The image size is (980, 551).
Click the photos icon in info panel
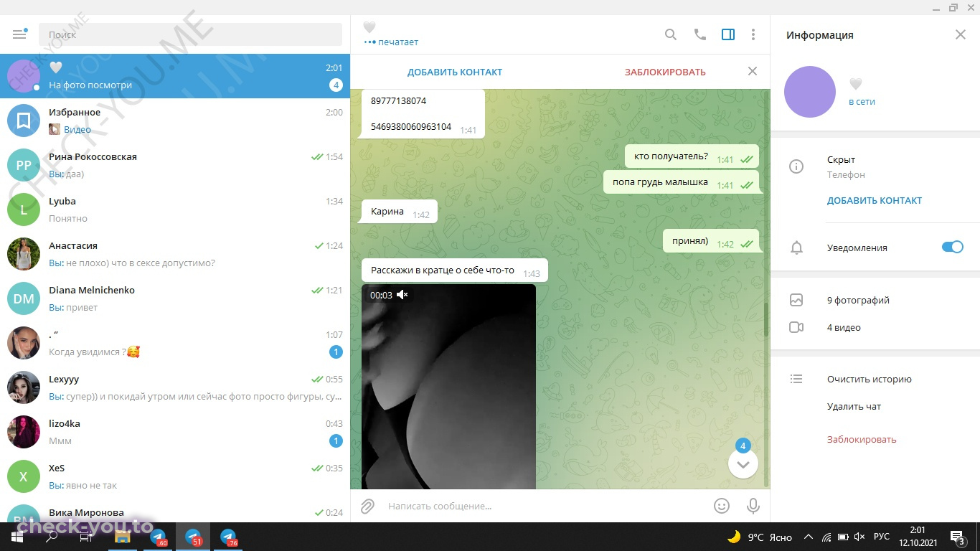(796, 300)
